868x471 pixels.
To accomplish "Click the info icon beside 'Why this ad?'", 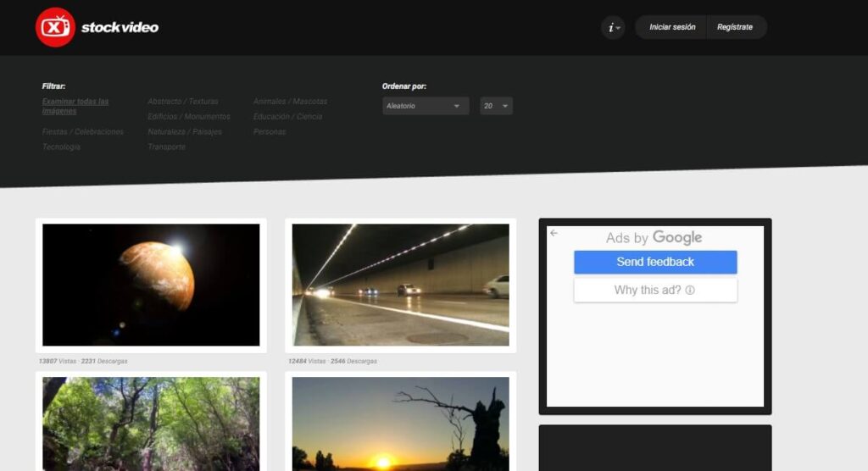I will click(690, 291).
